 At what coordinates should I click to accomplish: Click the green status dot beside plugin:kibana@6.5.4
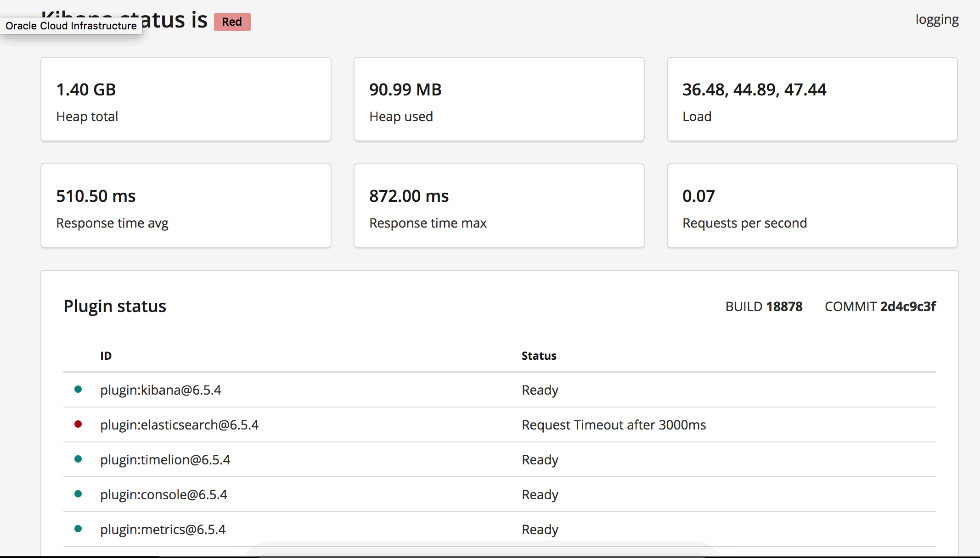pyautogui.click(x=79, y=389)
